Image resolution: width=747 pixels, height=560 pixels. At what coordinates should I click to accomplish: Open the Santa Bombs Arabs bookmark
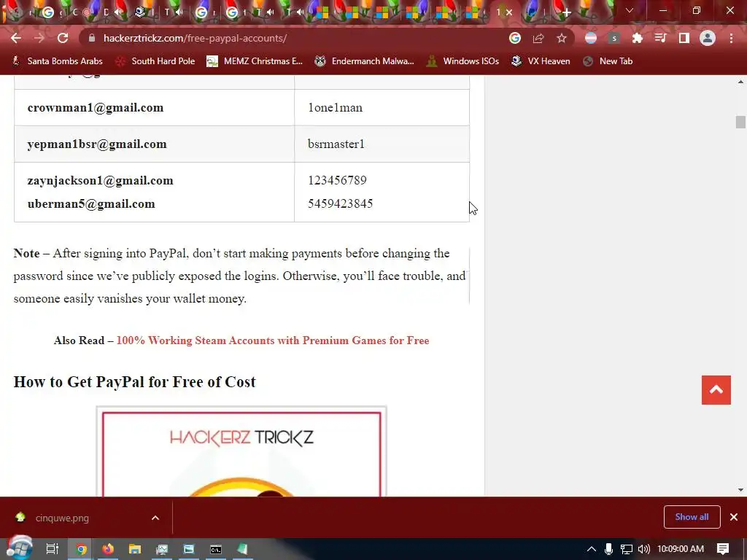(57, 61)
